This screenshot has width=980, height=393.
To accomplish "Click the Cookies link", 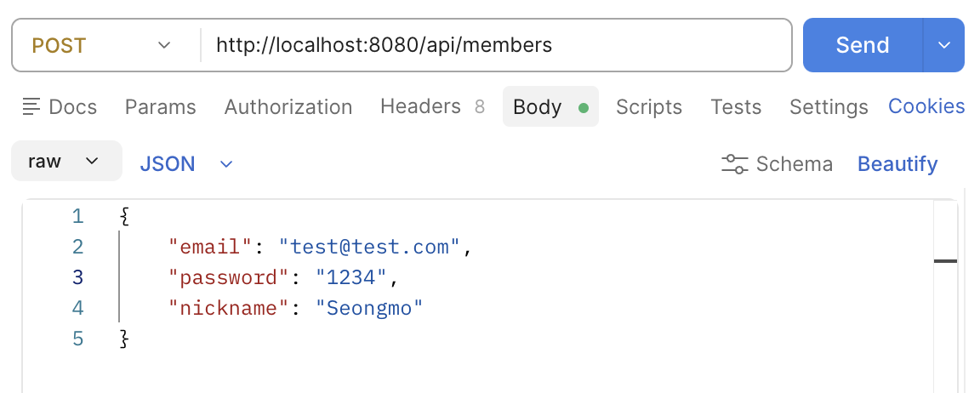I will point(926,106).
